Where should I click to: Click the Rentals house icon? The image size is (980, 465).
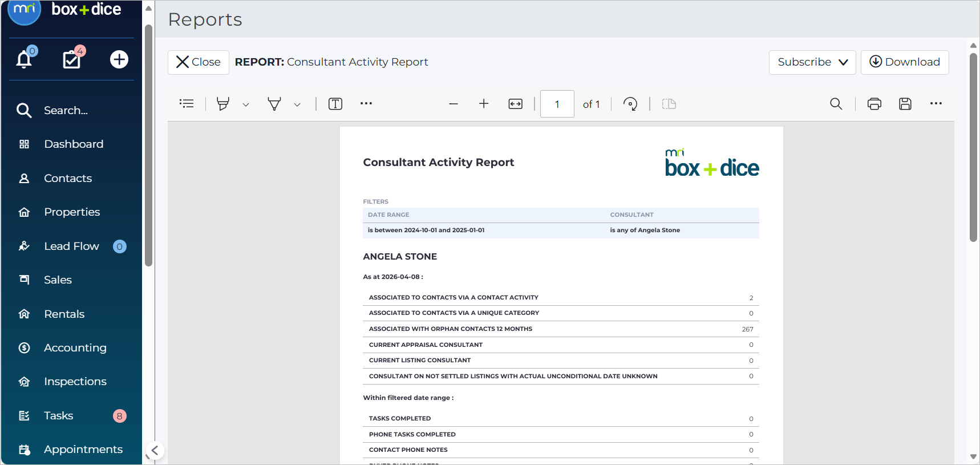(24, 314)
